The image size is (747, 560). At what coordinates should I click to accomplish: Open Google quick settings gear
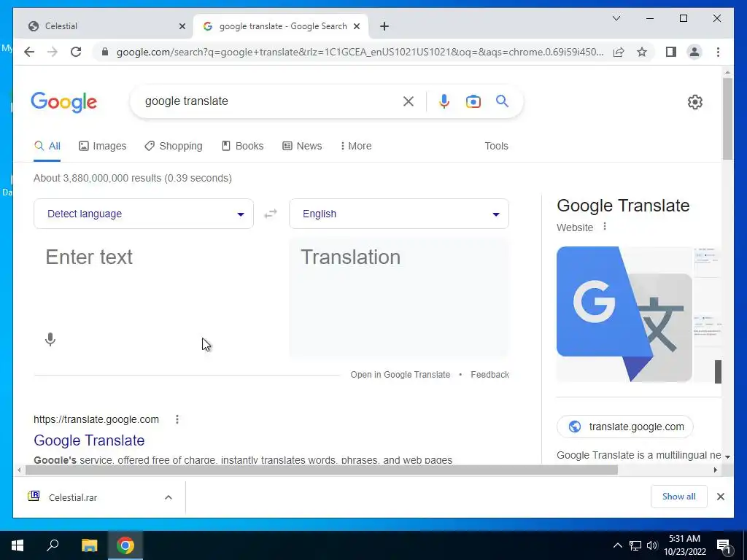point(695,102)
